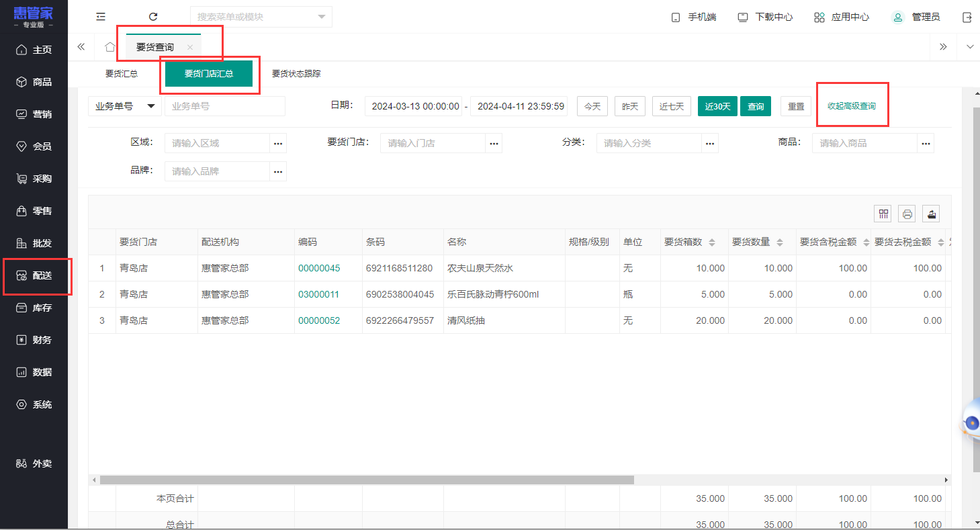Open the 品牌 picker ellipsis button
Screen dimensions: 980x530
click(x=278, y=171)
